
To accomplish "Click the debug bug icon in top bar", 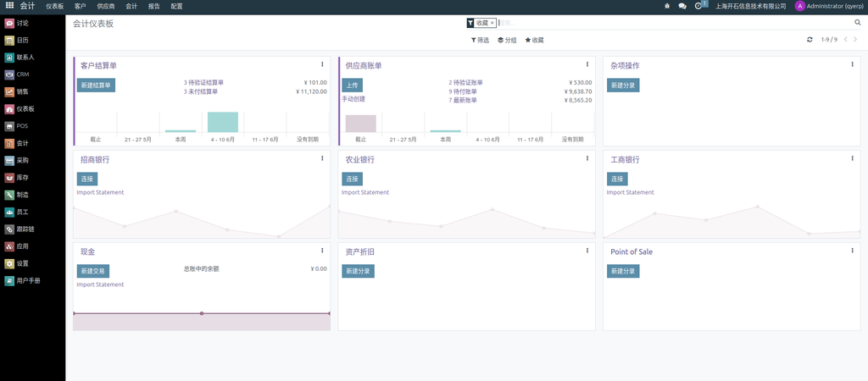I will tap(667, 6).
